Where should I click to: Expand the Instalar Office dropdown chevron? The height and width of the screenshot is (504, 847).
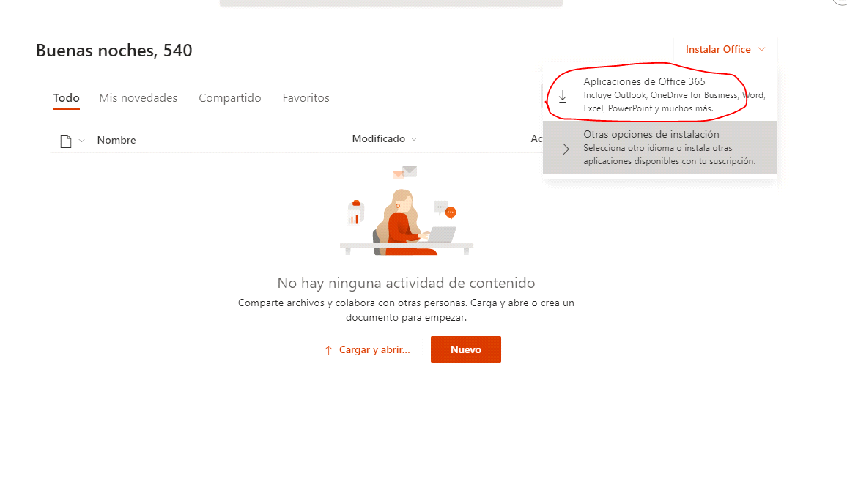point(761,50)
